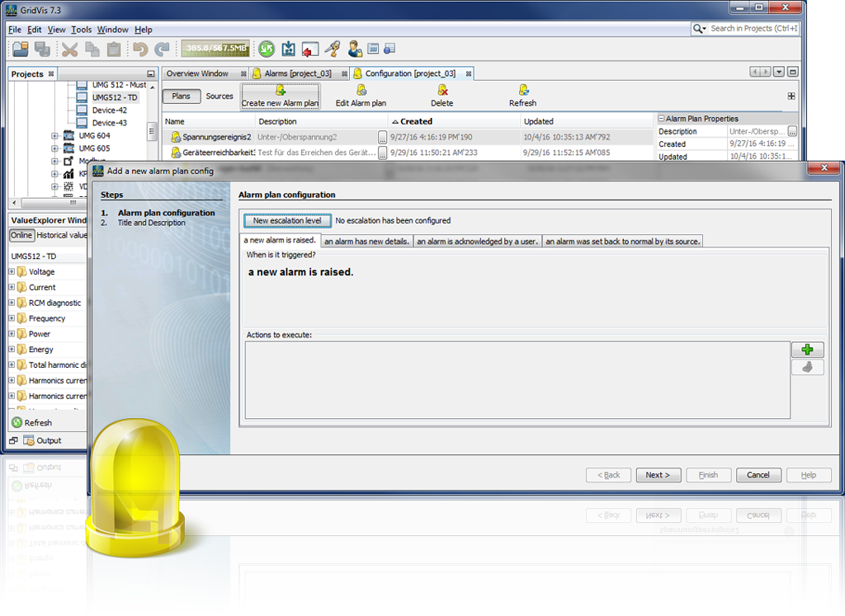845x616 pixels.
Task: Click the Undo arrow icon
Action: click(142, 49)
